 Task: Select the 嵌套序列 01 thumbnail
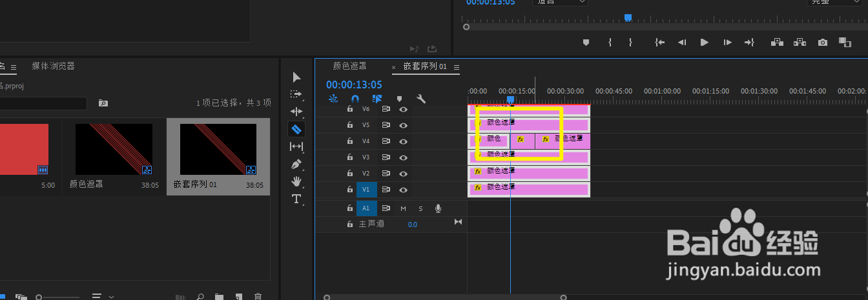tap(218, 150)
